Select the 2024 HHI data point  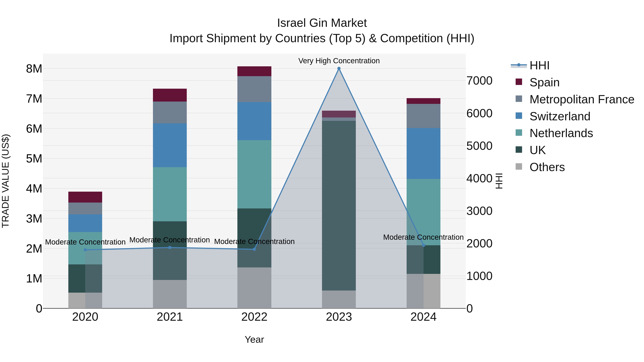point(423,245)
